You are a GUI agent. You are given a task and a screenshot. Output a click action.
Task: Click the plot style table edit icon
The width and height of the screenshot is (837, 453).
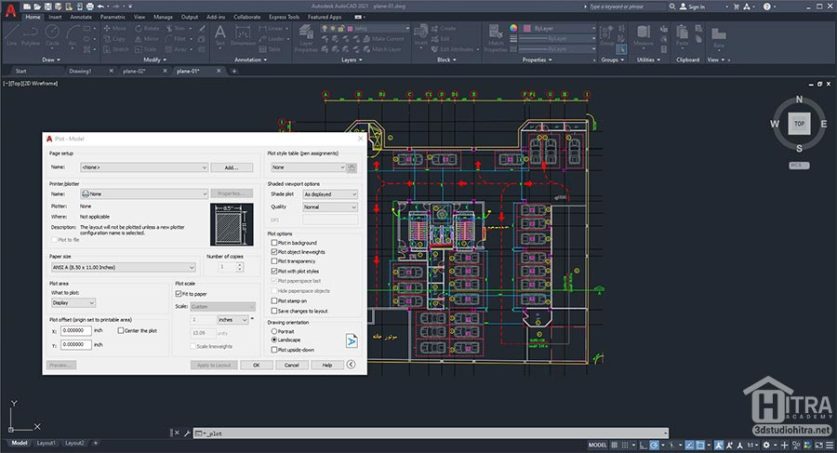tap(352, 168)
